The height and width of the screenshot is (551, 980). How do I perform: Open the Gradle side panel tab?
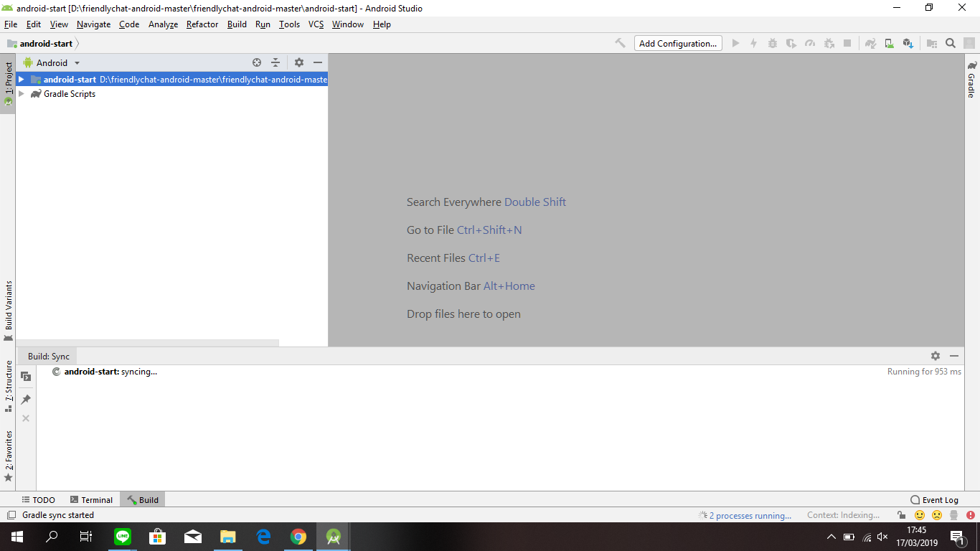[x=971, y=79]
